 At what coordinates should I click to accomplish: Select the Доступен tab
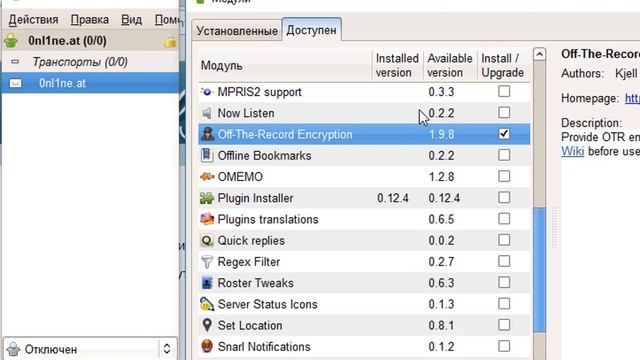point(311,30)
